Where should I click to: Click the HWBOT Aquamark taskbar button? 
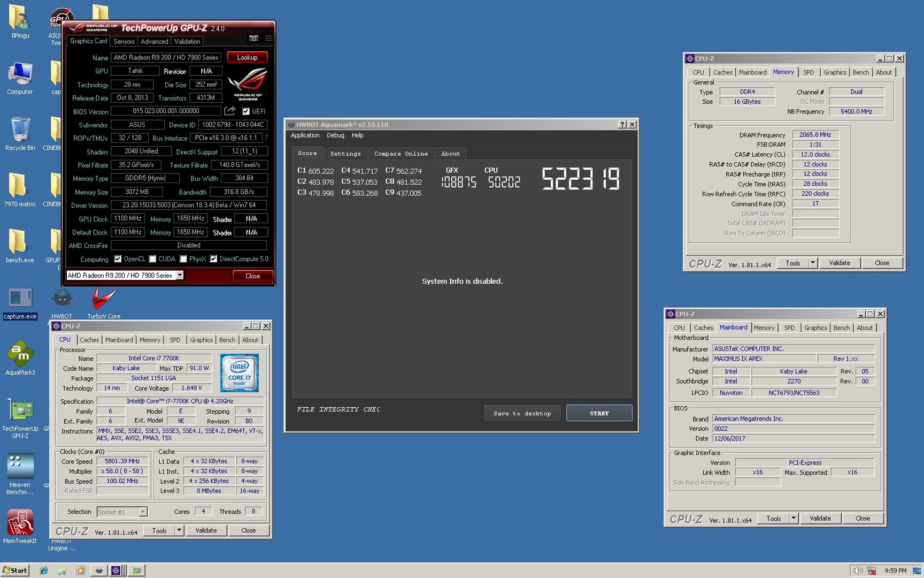pyautogui.click(x=99, y=571)
